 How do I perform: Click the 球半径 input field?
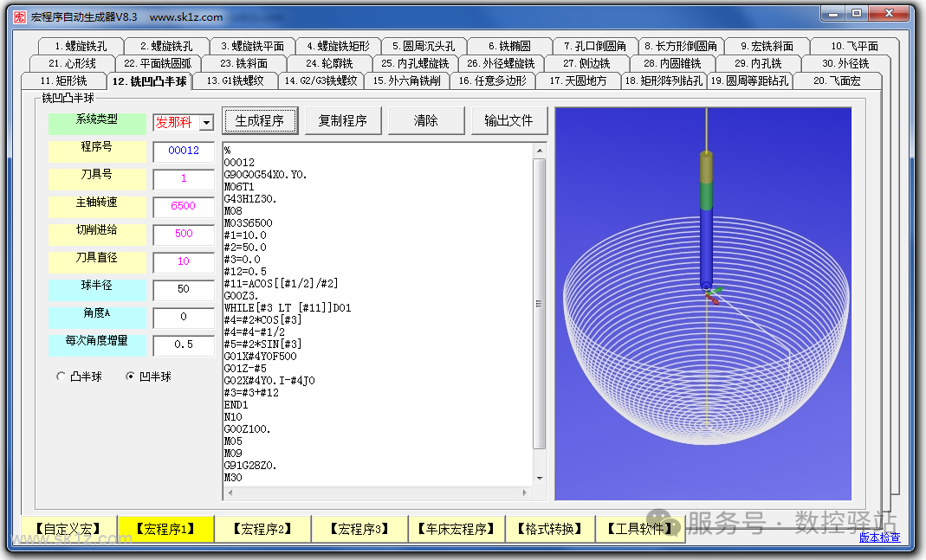184,290
